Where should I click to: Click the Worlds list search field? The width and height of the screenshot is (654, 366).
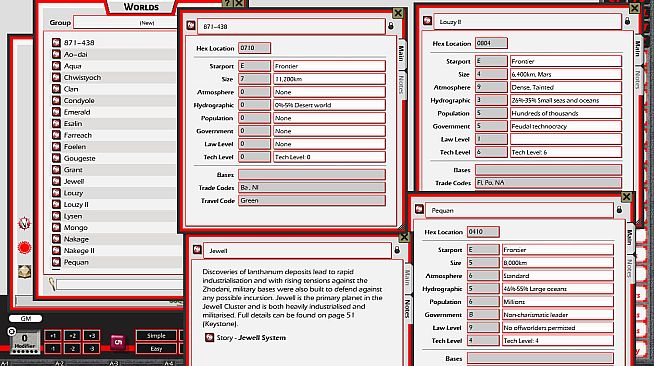[119, 285]
